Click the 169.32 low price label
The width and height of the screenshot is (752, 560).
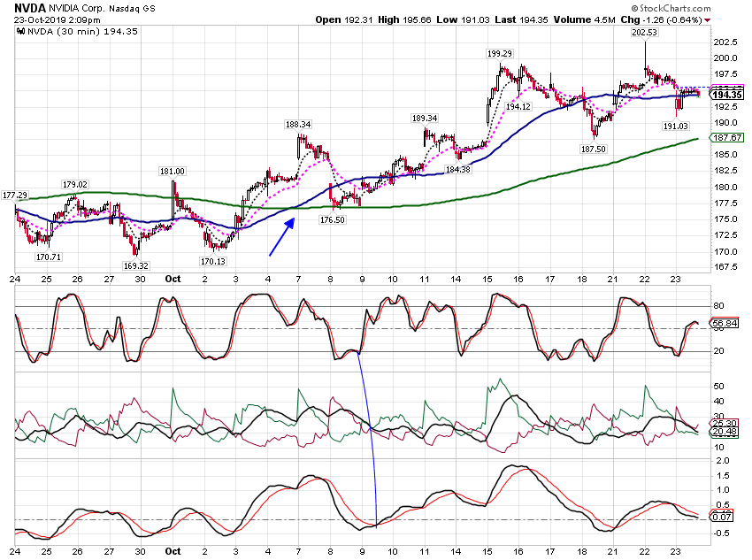(135, 265)
